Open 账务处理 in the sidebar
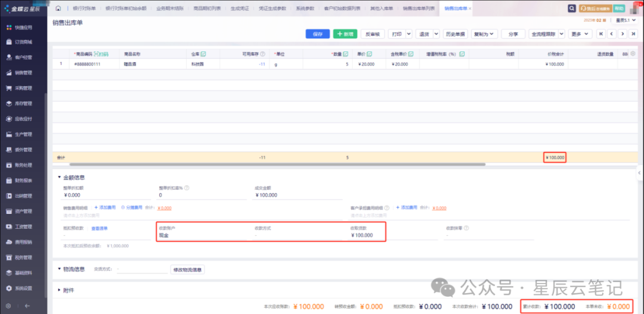This screenshot has width=644, height=314. click(23, 165)
